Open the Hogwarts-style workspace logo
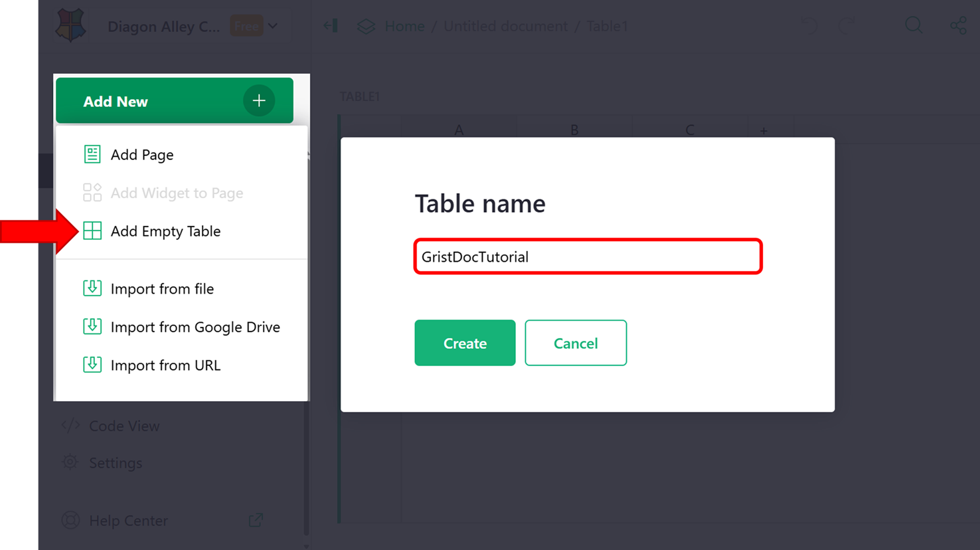 [x=70, y=25]
